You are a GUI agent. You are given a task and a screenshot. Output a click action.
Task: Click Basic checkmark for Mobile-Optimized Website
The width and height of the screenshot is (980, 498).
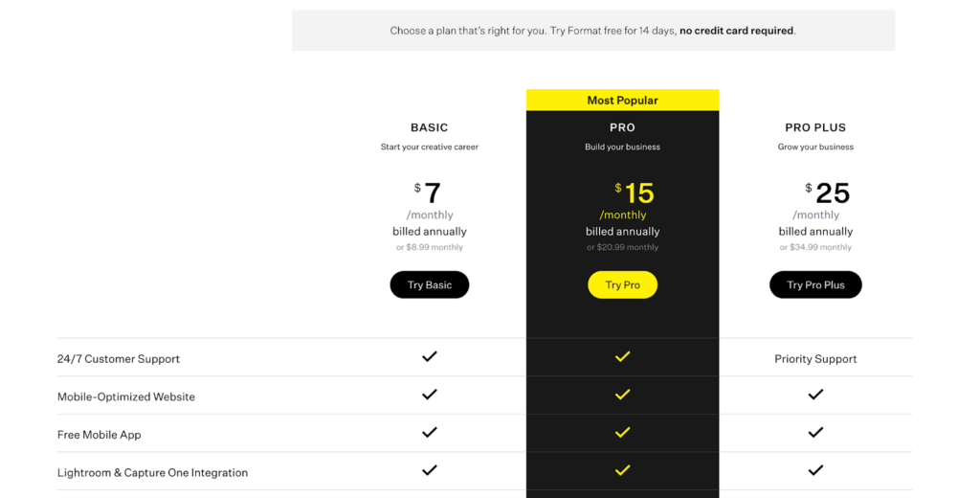(430, 395)
